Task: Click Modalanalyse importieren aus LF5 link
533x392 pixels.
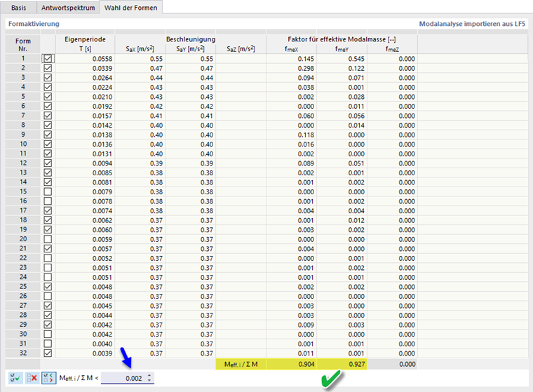Action: pos(472,24)
